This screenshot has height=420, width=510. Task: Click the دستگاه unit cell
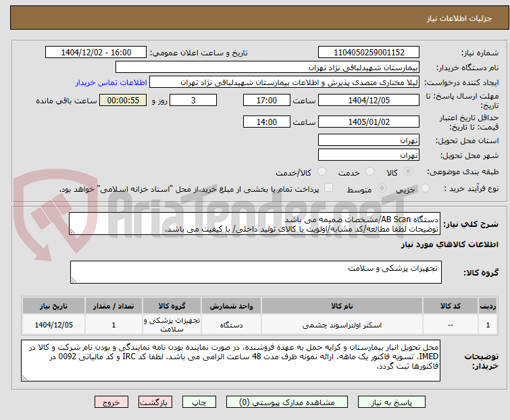[x=231, y=325]
